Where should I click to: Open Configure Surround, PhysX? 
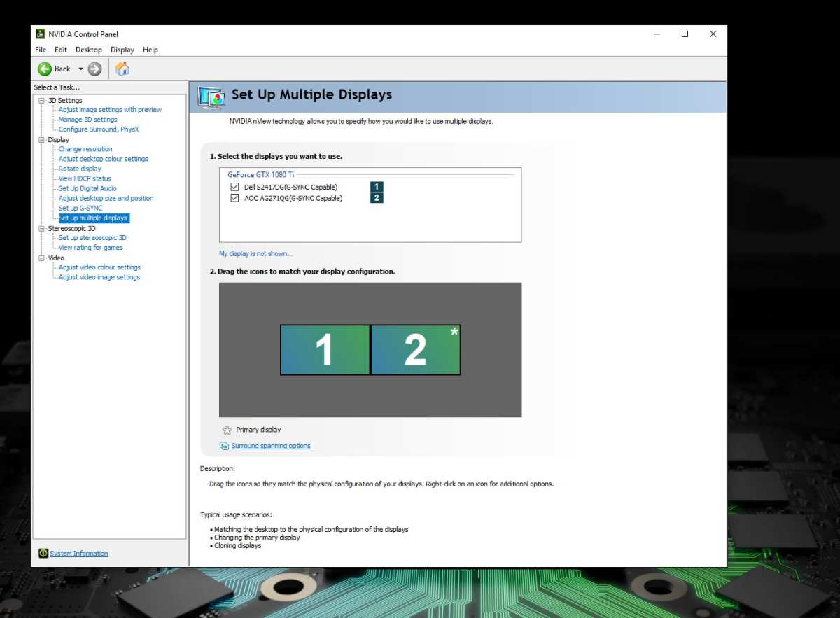click(x=99, y=129)
